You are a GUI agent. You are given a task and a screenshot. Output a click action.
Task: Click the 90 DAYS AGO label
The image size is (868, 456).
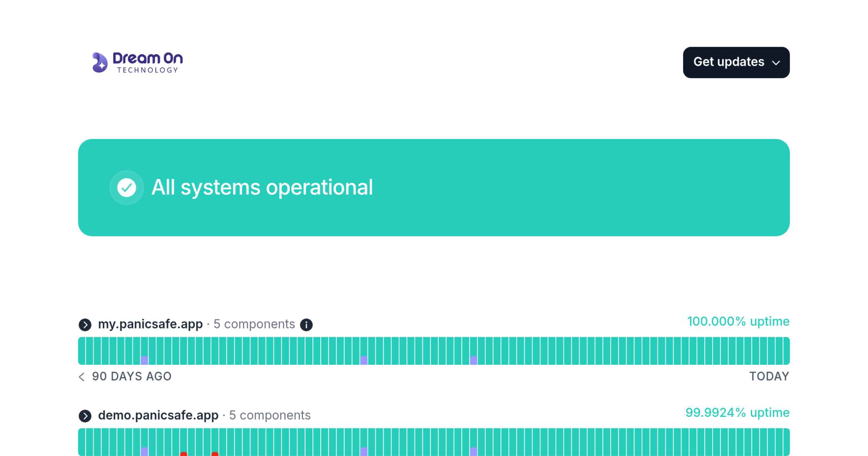(132, 376)
